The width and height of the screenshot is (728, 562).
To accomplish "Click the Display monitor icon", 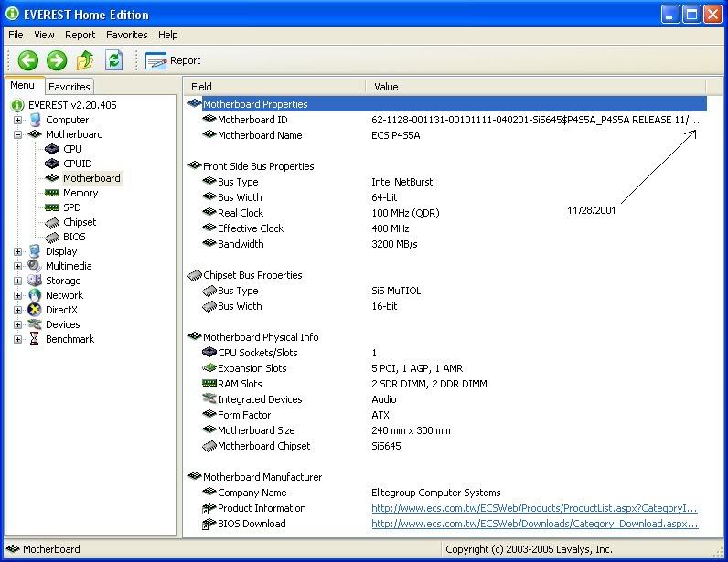I will [35, 251].
